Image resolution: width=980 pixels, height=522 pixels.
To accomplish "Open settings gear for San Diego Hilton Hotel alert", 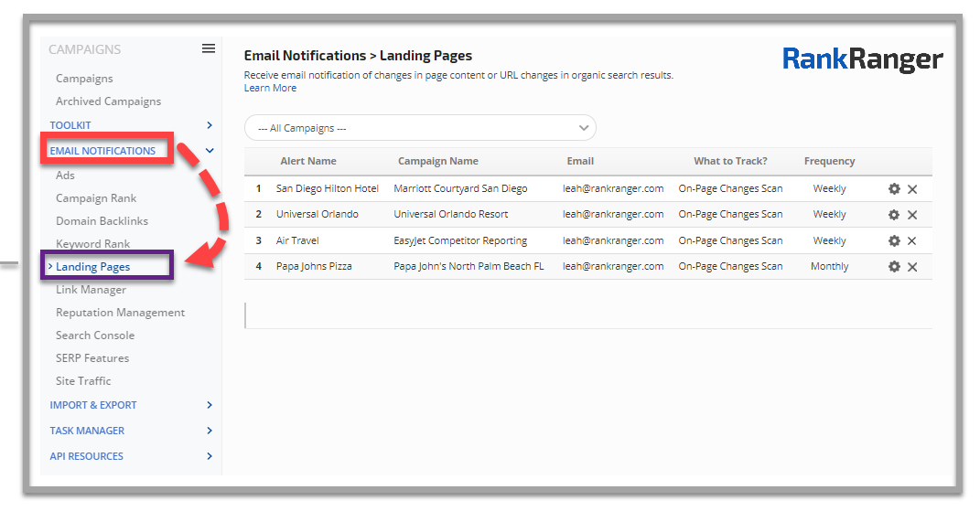I will (x=894, y=189).
